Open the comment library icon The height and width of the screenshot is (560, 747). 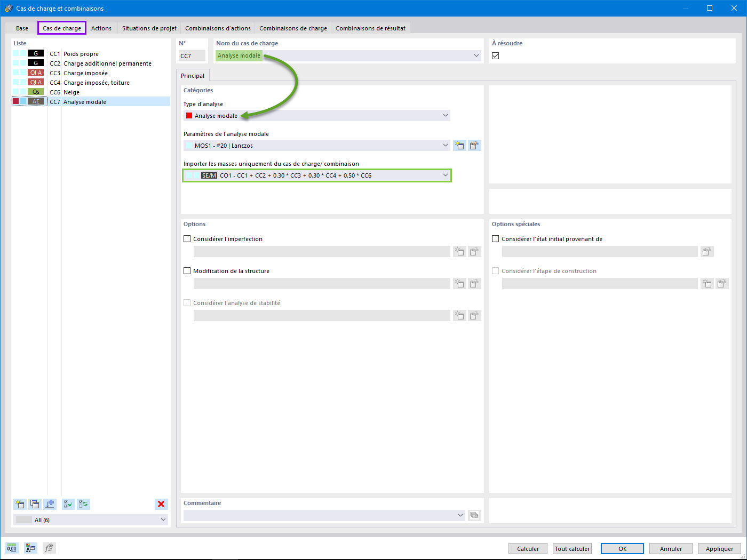[474, 515]
